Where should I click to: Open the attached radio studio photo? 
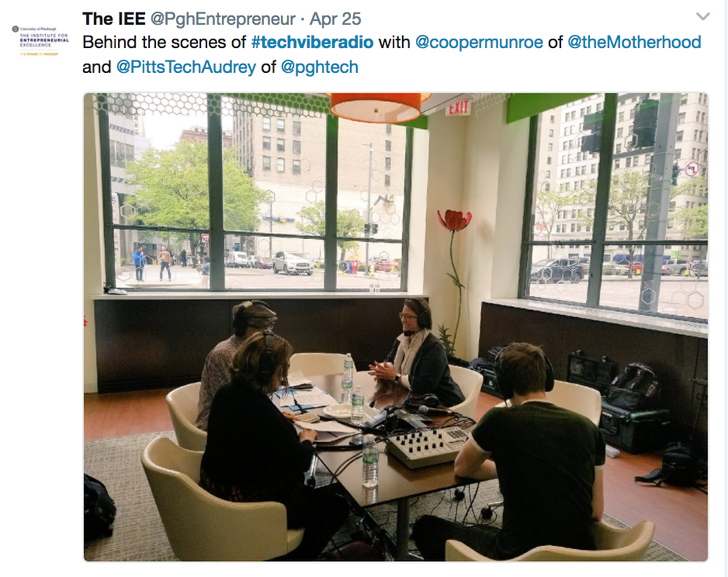point(396,327)
